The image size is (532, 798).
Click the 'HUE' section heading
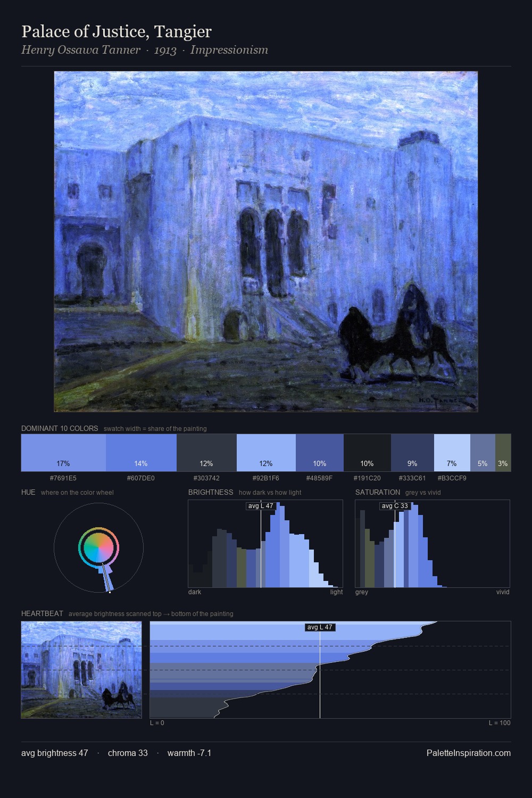[x=28, y=492]
